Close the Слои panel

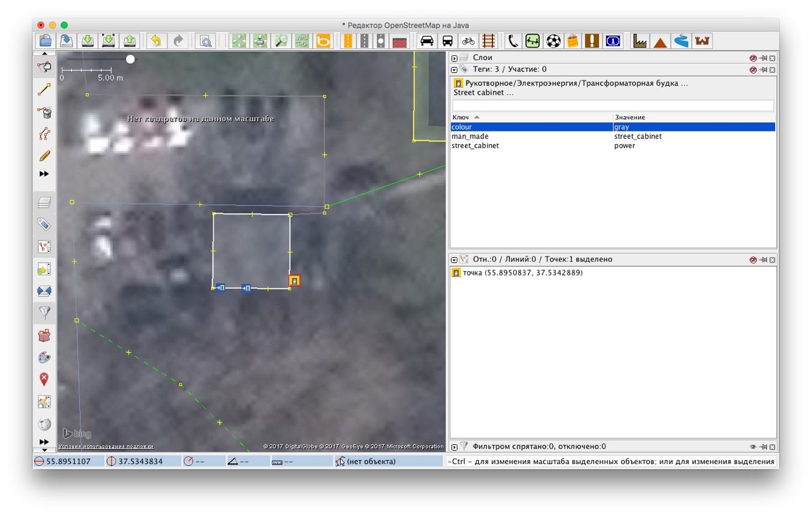(x=771, y=58)
